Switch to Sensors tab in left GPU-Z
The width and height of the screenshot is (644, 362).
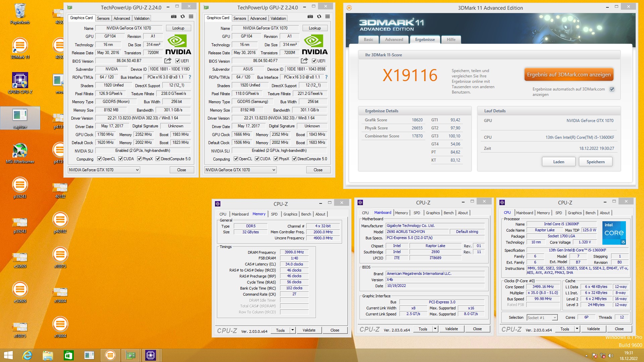point(103,18)
